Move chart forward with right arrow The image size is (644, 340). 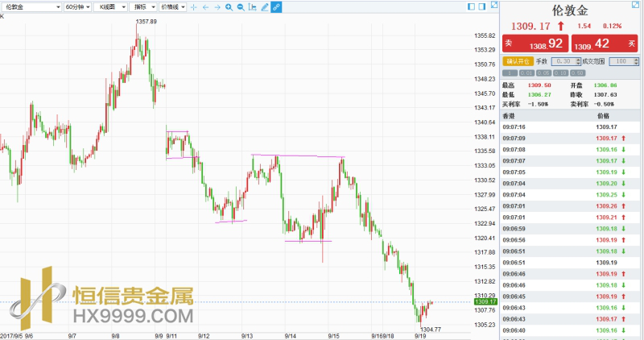tap(217, 7)
